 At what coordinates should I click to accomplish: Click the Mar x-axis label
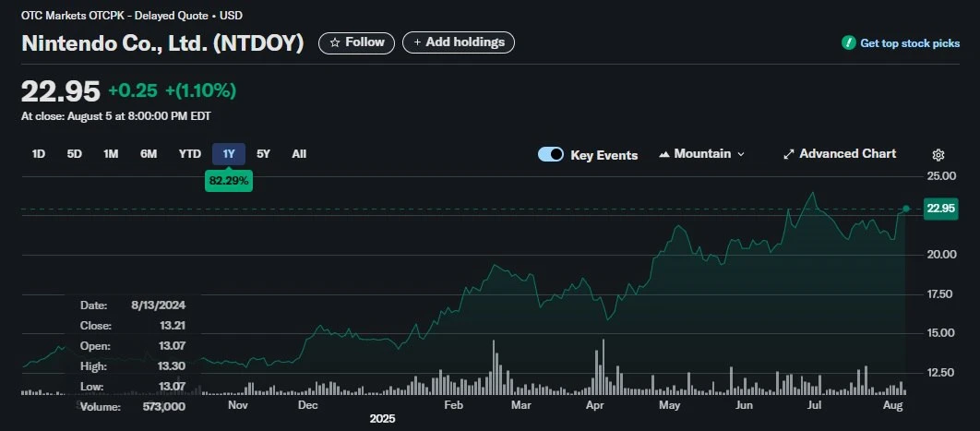tap(520, 405)
